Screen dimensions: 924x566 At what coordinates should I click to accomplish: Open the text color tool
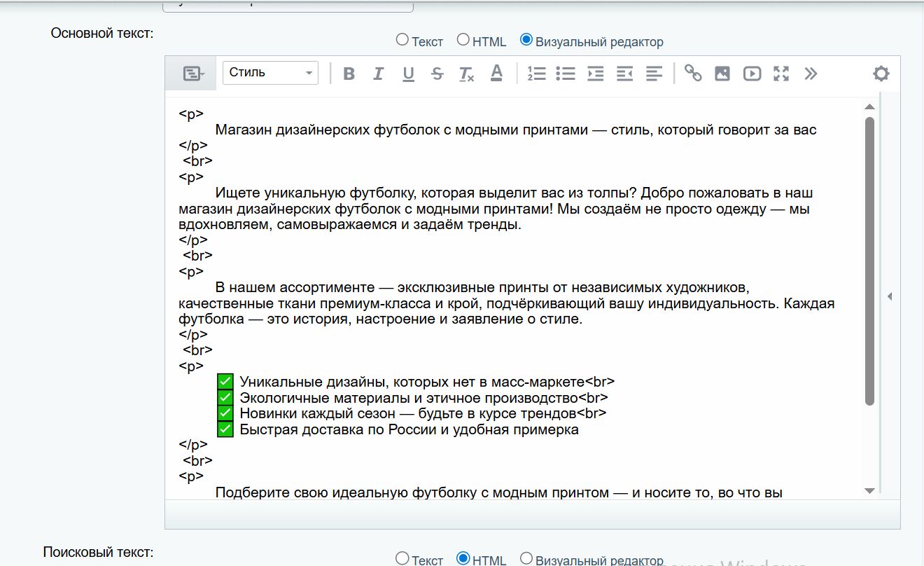pyautogui.click(x=496, y=73)
